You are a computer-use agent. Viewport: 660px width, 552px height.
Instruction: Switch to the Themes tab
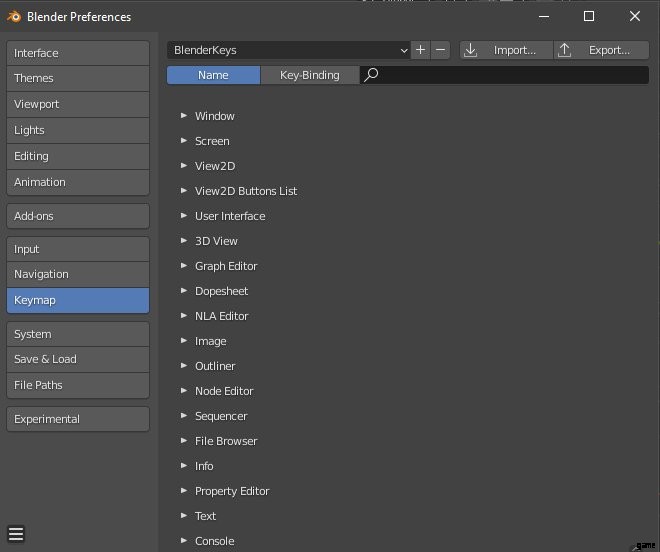point(78,78)
